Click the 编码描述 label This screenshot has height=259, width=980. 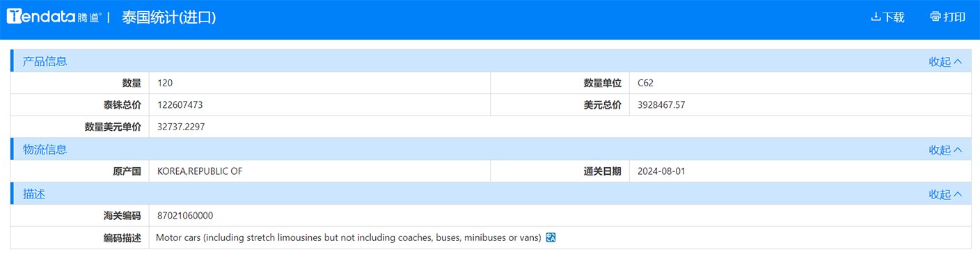122,238
